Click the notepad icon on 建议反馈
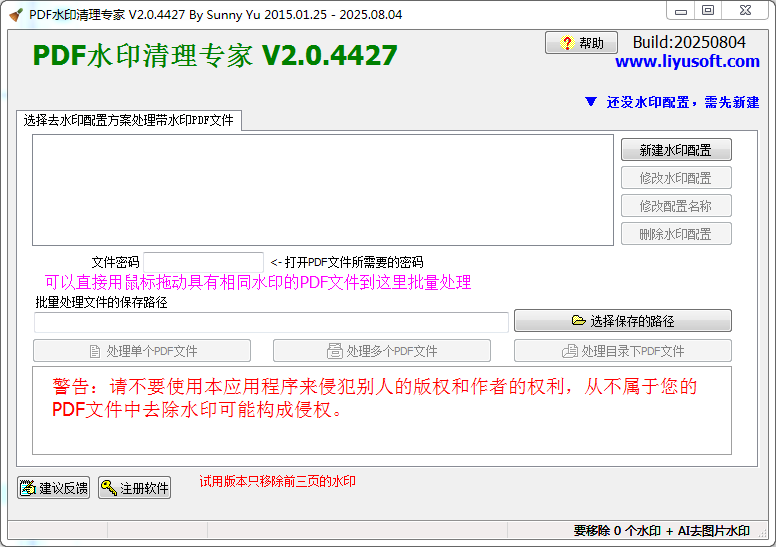Image resolution: width=776 pixels, height=547 pixels. (x=28, y=488)
